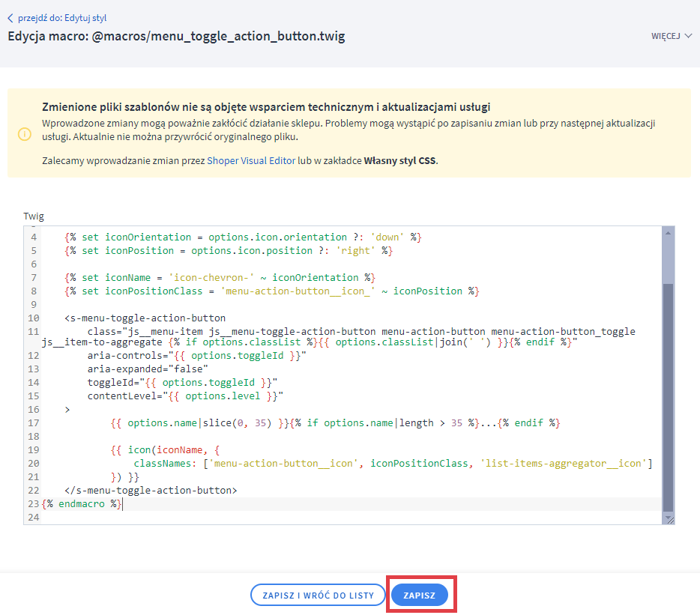Screen dimensions: 700x615
Task: Click the aria-controls attribute line
Action: coord(196,356)
